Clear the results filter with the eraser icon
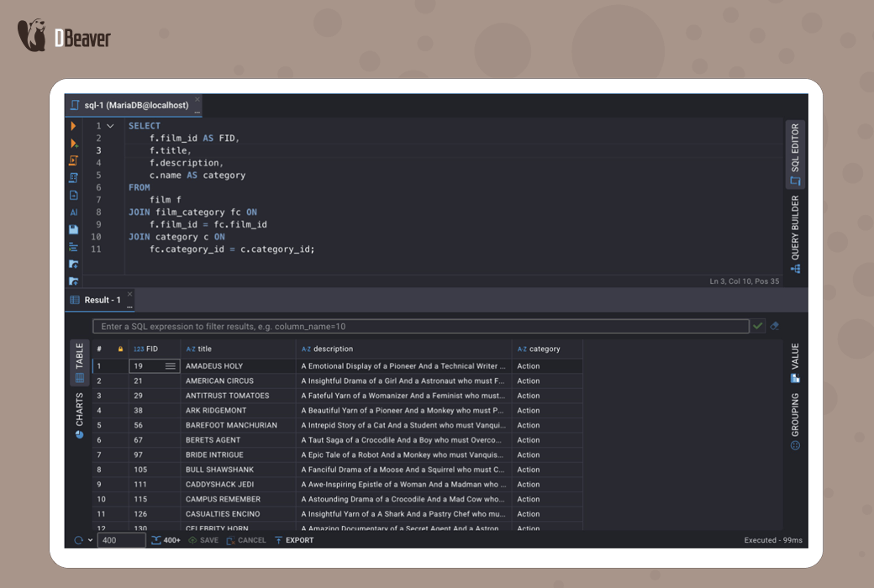874x588 pixels. (775, 326)
